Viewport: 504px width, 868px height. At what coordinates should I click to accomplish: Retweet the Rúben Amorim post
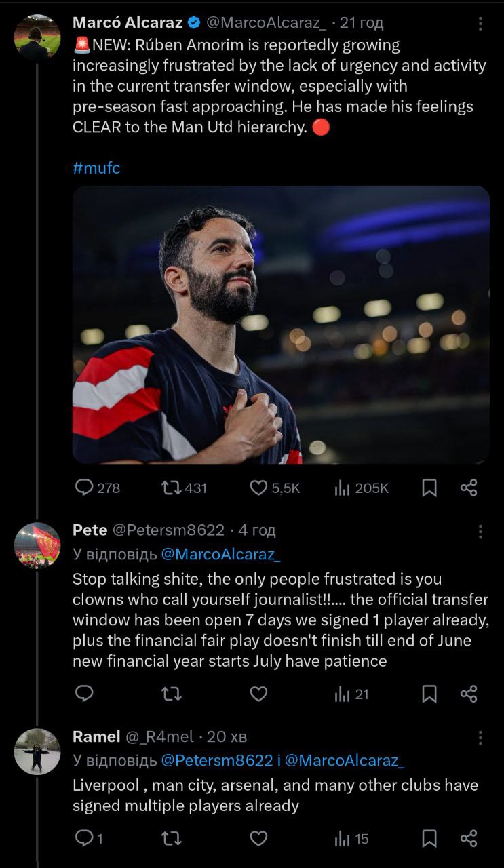pos(172,488)
